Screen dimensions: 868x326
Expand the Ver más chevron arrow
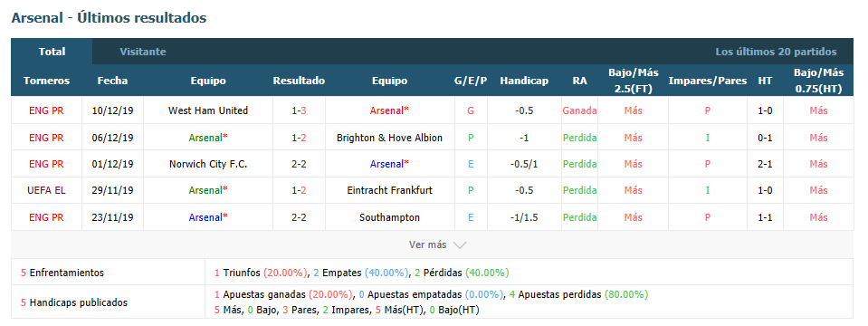click(460, 244)
